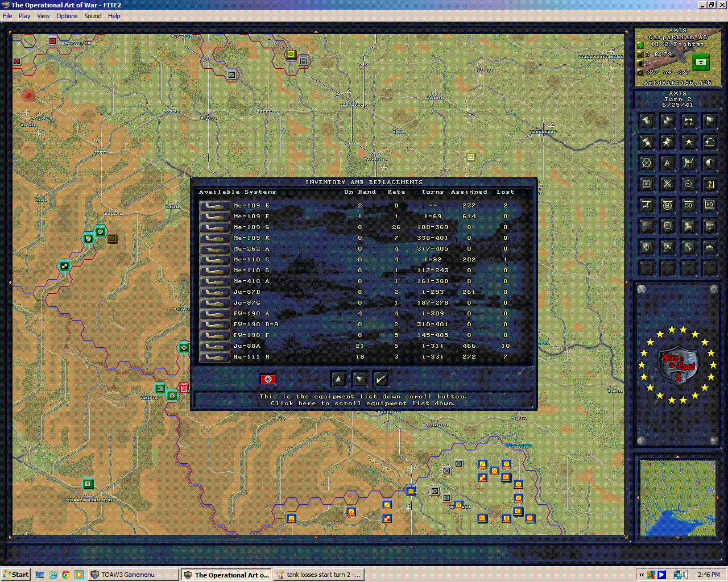Viewport: 728px width, 582px height.
Task: Click the microphone sound icon on the sidebar
Action: (646, 247)
